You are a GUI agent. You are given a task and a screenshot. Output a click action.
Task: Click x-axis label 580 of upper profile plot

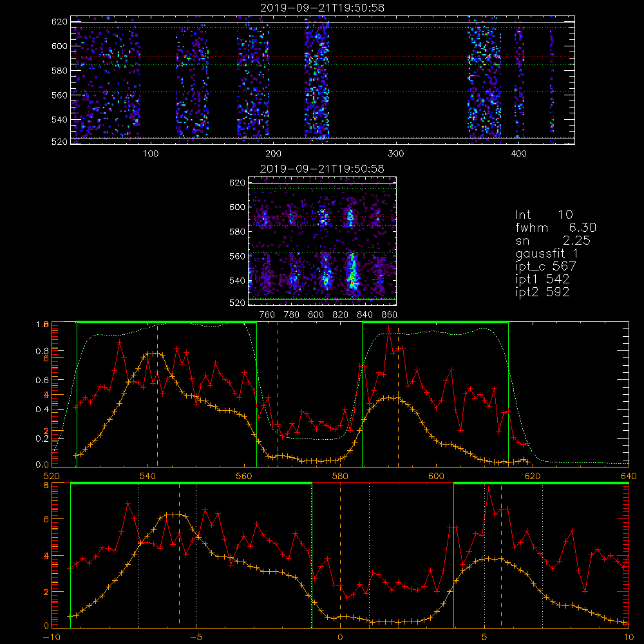[340, 476]
